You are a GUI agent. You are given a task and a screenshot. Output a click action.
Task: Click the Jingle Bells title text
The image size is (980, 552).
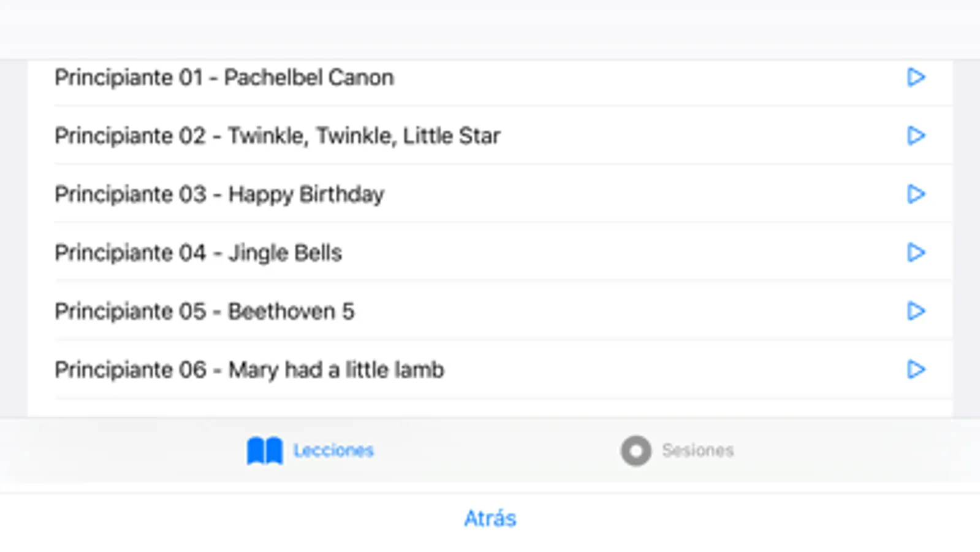[285, 253]
